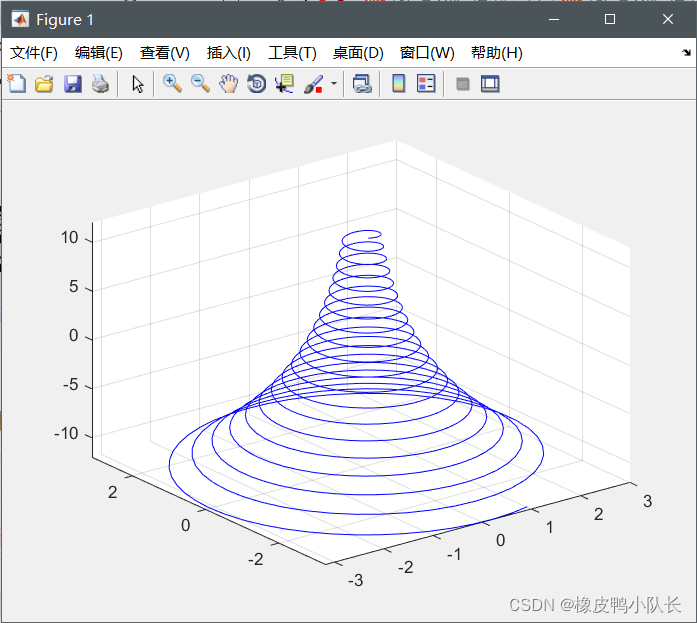This screenshot has width=697, height=623.
Task: Save the figure with the floppy disk icon
Action: tap(73, 84)
